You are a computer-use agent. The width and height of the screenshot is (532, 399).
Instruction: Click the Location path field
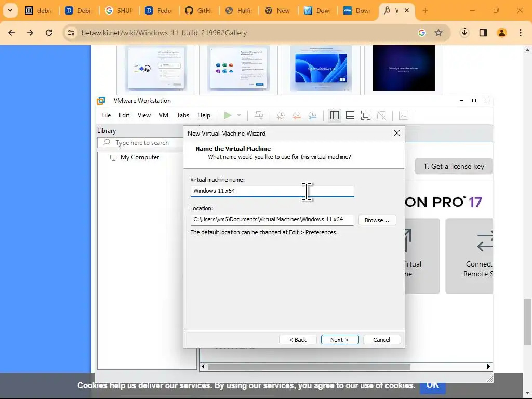point(272,220)
